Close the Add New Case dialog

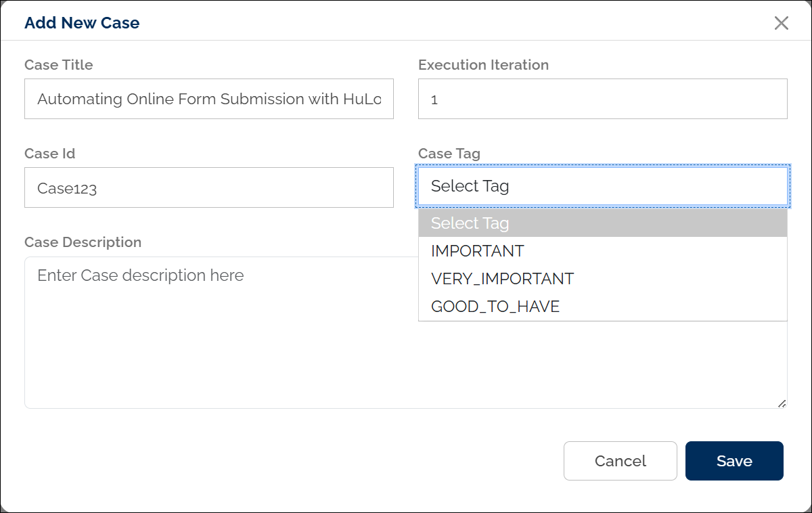click(782, 22)
